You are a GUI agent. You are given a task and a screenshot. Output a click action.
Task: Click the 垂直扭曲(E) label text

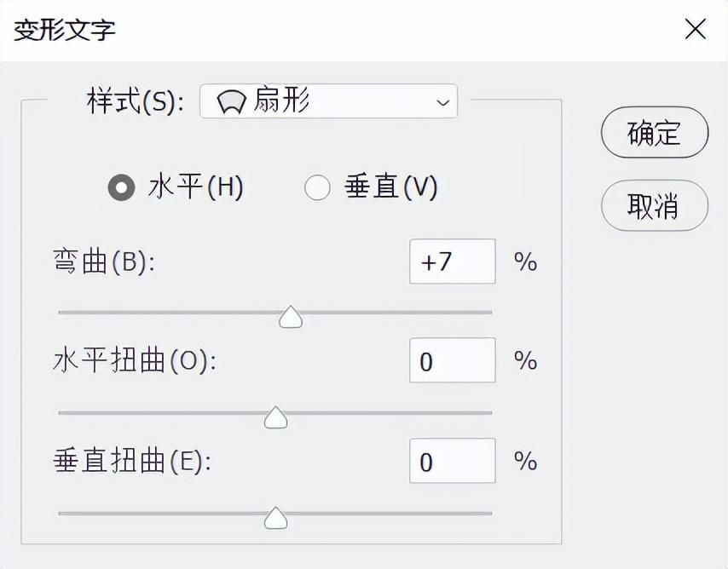pyautogui.click(x=131, y=461)
